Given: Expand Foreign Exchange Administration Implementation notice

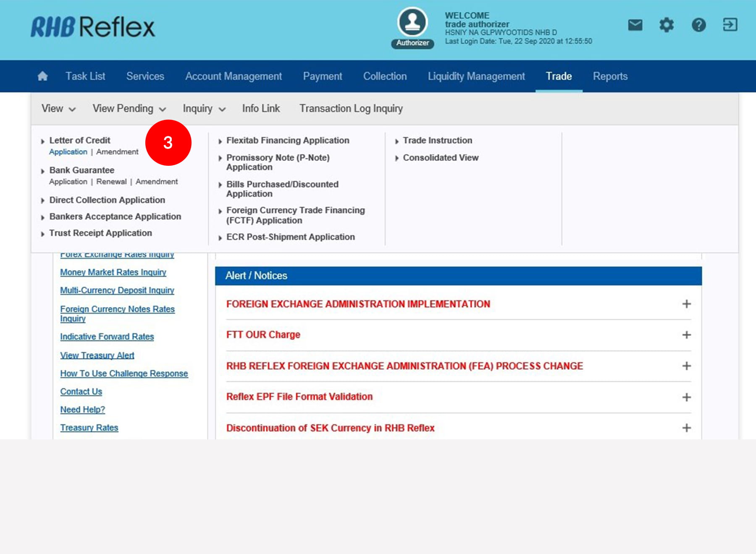Looking at the screenshot, I should [686, 304].
